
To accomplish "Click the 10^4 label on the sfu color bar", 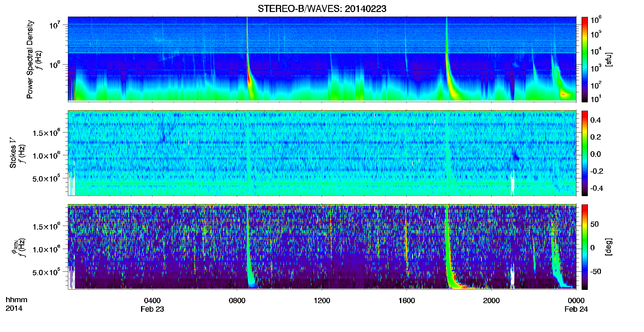I will click(x=595, y=51).
